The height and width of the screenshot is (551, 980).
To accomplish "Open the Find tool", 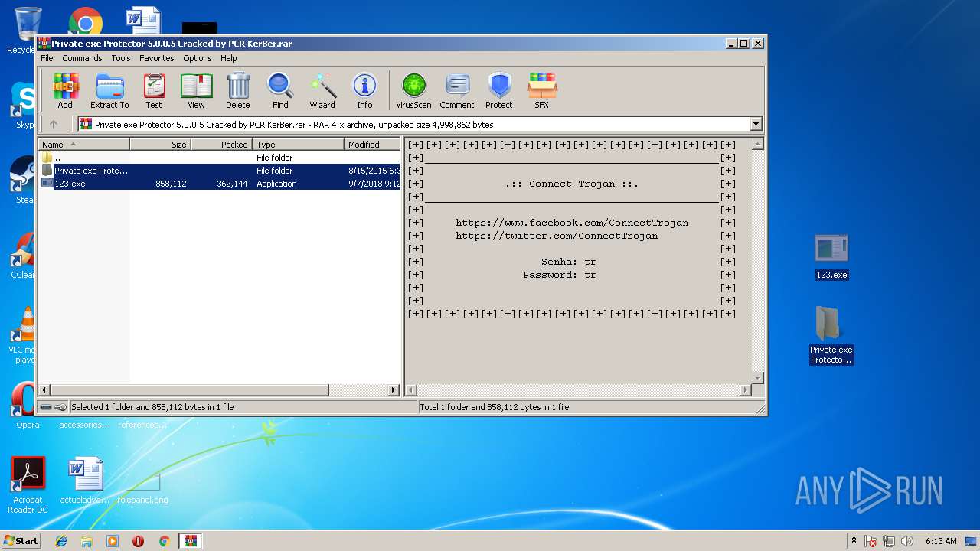I will pyautogui.click(x=280, y=91).
